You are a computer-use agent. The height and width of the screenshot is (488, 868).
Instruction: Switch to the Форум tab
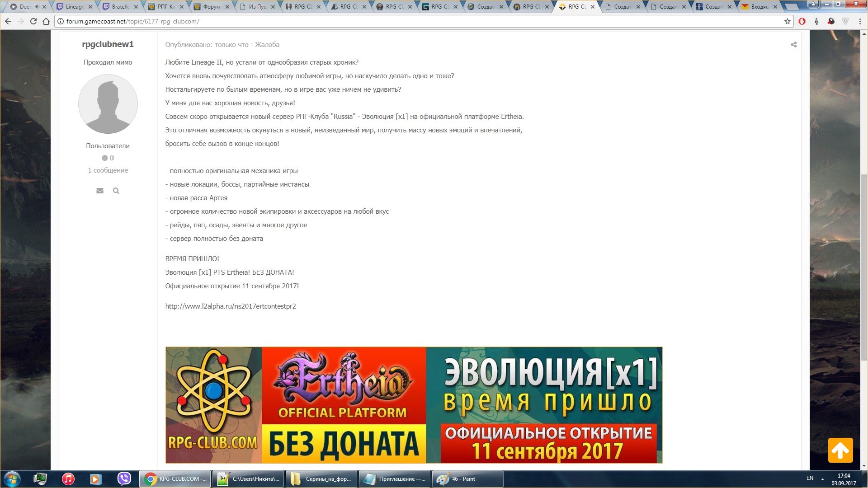tap(212, 7)
